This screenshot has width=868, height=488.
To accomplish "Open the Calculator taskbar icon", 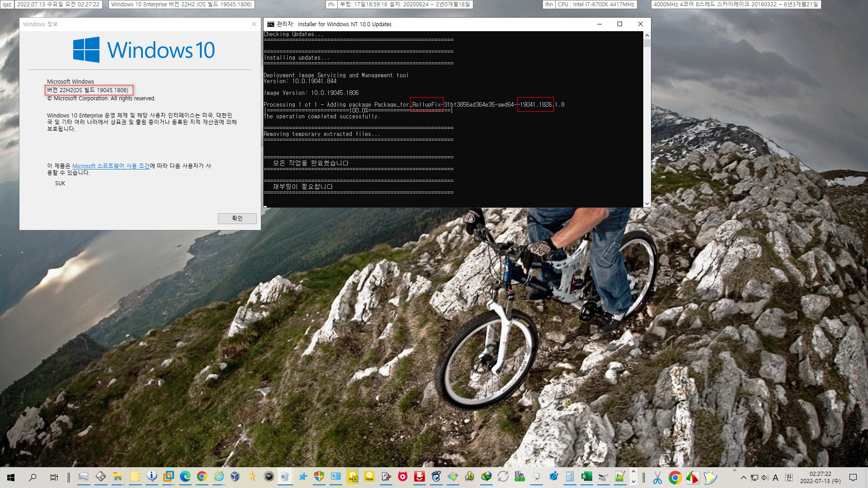I will coord(570,477).
